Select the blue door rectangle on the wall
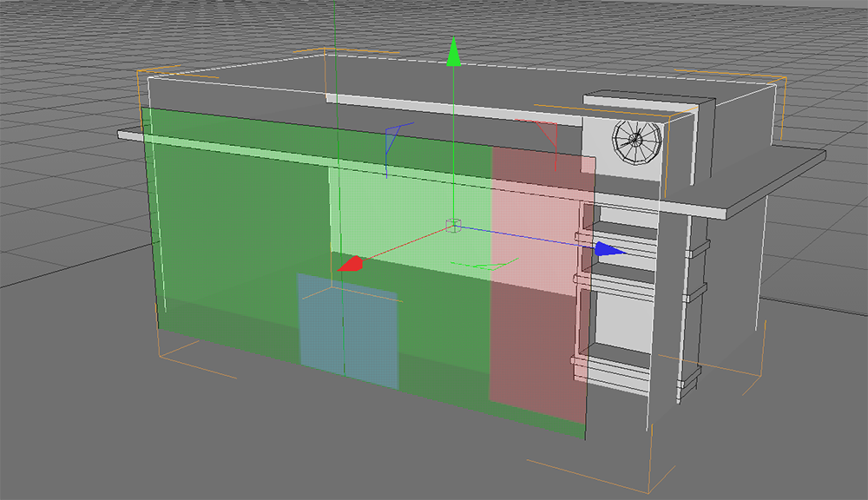The height and width of the screenshot is (500, 868). point(348,331)
